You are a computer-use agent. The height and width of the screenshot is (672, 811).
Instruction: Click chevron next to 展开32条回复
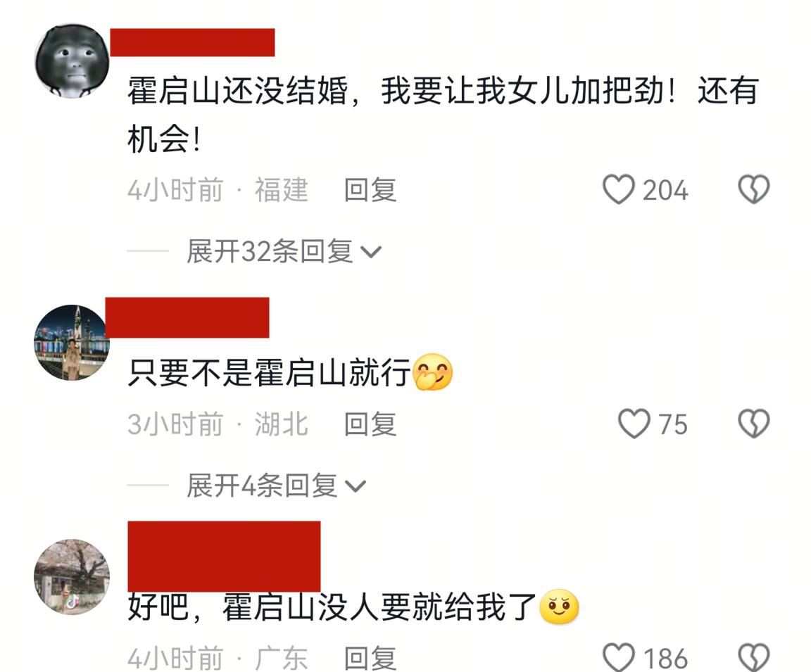pos(370,252)
